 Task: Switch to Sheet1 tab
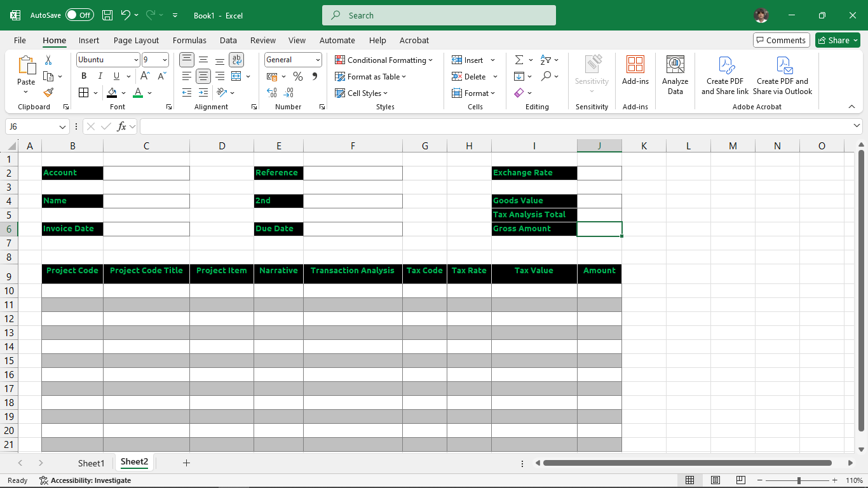coord(92,463)
